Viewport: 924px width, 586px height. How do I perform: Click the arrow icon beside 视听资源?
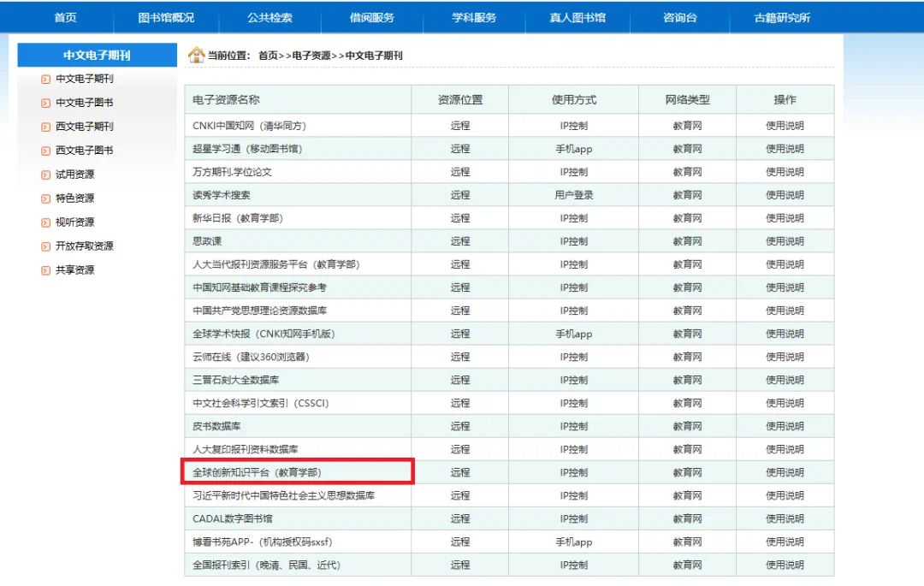click(x=46, y=222)
